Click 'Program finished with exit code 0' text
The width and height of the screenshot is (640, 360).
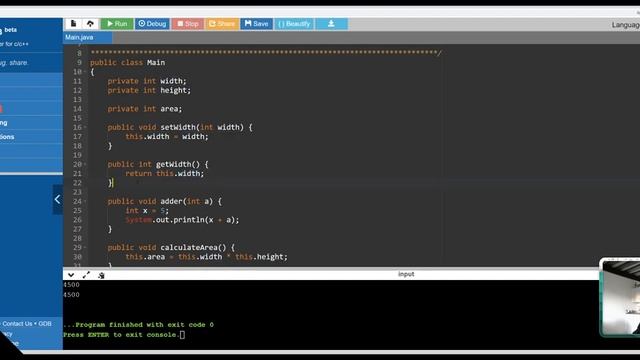click(144, 324)
